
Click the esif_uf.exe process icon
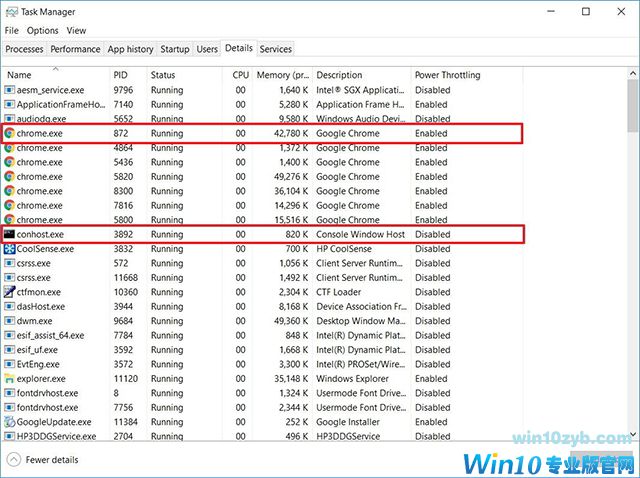[x=9, y=350]
